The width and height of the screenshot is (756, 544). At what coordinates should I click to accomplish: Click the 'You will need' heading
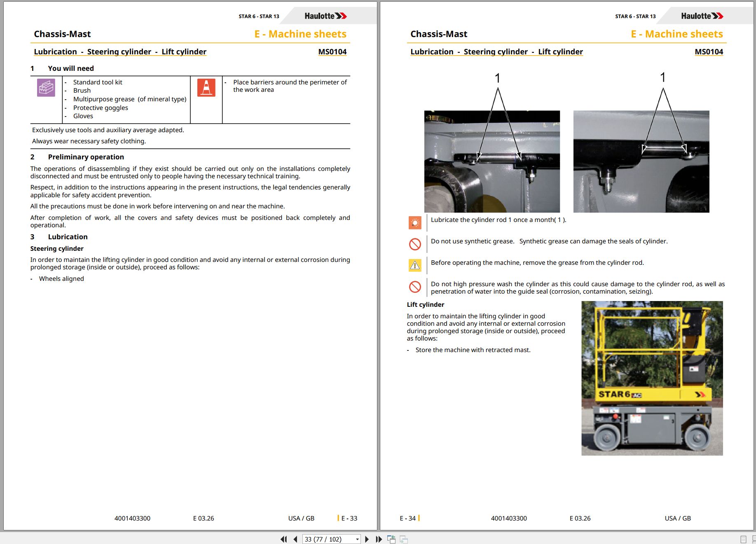[x=71, y=68]
